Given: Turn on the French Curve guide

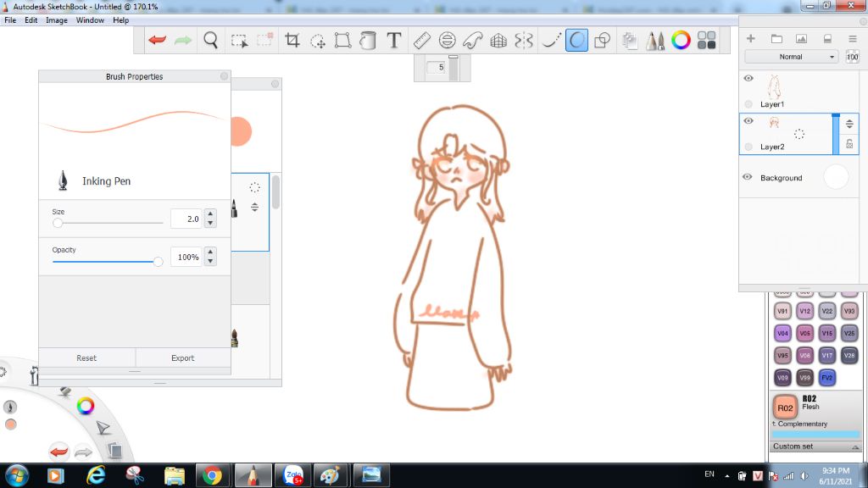Looking at the screenshot, I should (473, 40).
